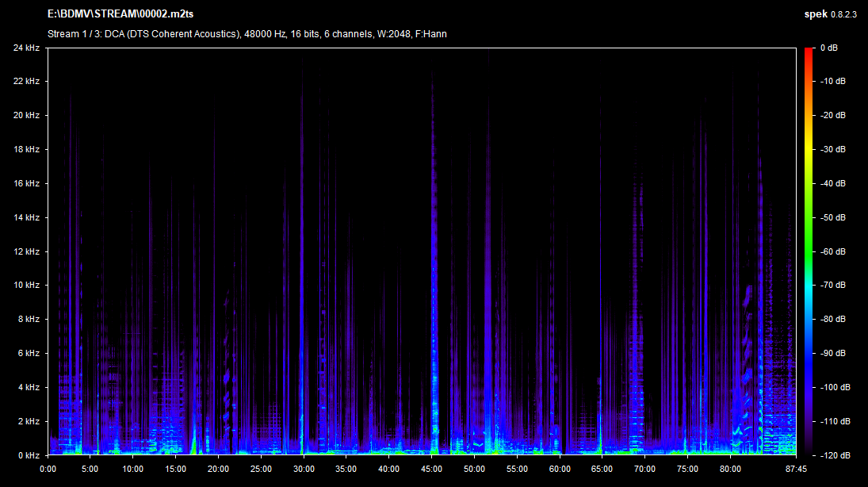Click the 0 kHz frequency axis label
This screenshot has height=487, width=868.
[29, 455]
